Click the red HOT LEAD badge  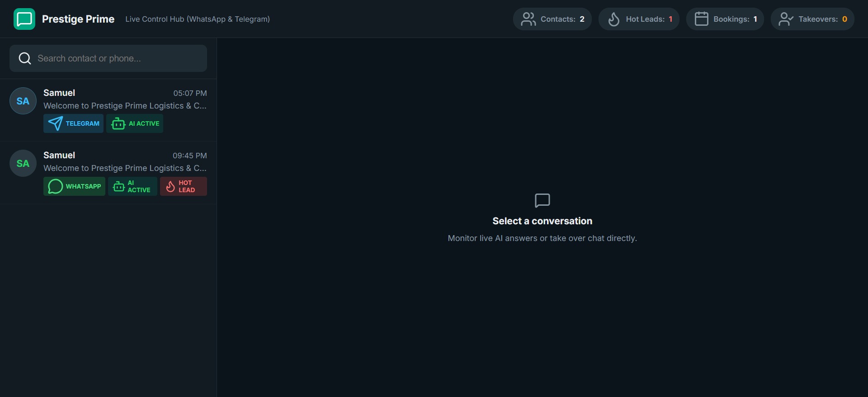coord(184,186)
